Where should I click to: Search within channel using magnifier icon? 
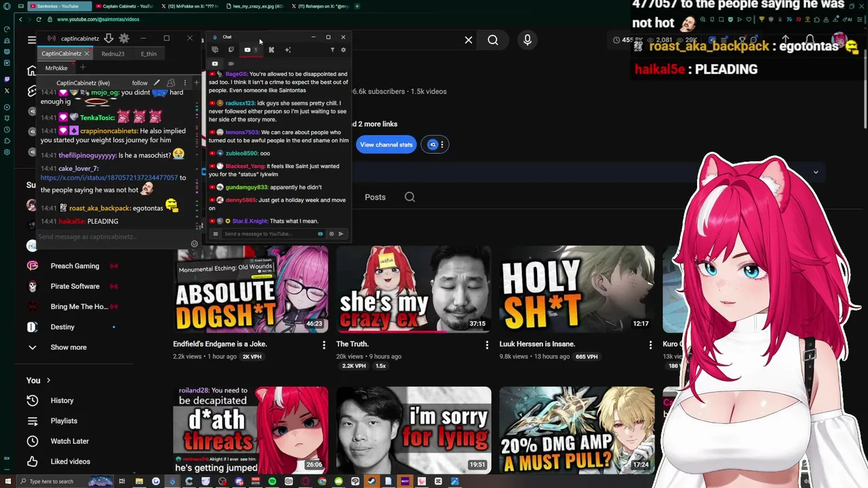(x=410, y=197)
